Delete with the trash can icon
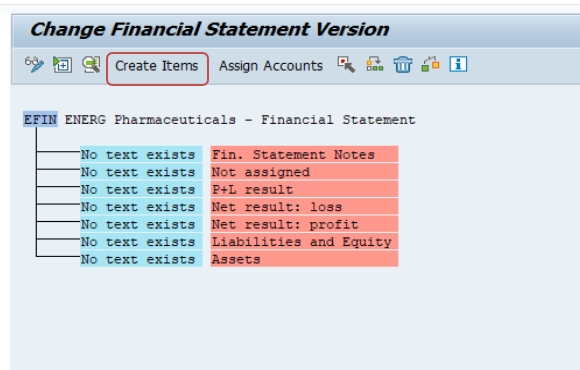This screenshot has height=370, width=580. tap(403, 65)
